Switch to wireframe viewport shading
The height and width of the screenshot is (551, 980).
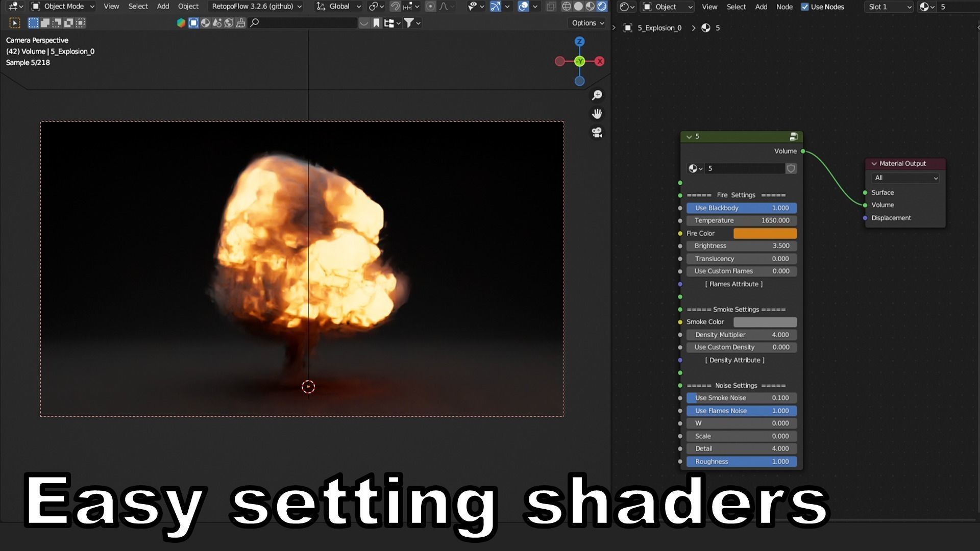567,7
